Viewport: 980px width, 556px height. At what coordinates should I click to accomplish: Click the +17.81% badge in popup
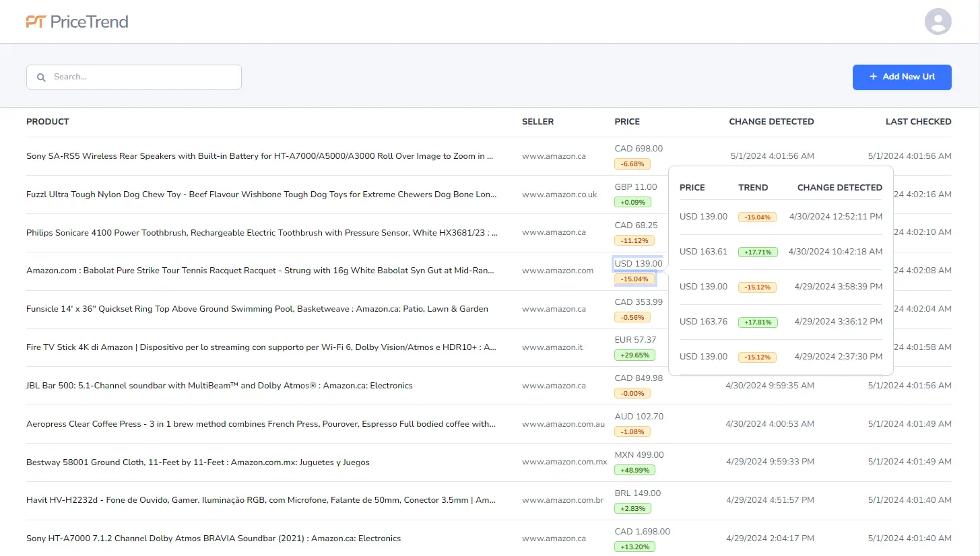point(758,322)
